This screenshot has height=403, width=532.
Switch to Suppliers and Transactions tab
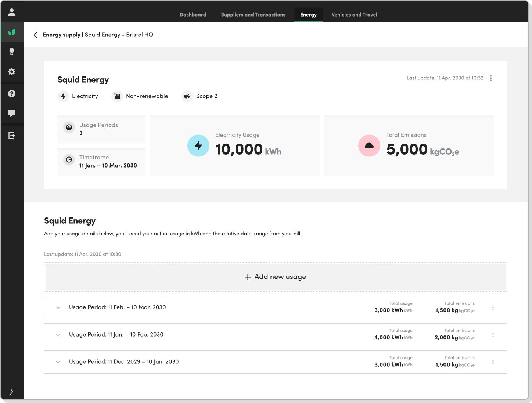tap(253, 15)
